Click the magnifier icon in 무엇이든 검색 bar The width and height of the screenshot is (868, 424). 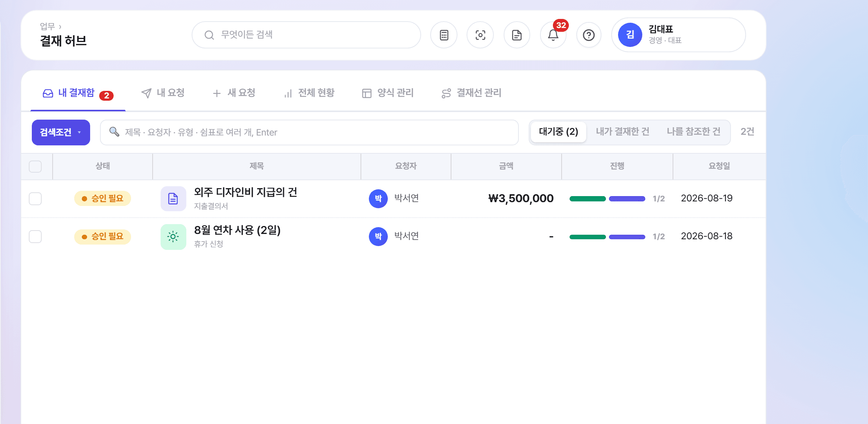tap(209, 35)
